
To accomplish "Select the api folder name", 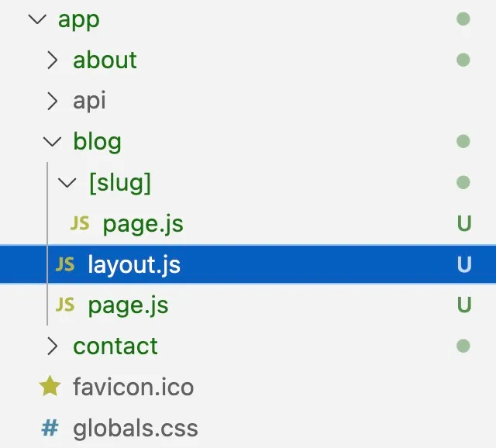I will (90, 102).
